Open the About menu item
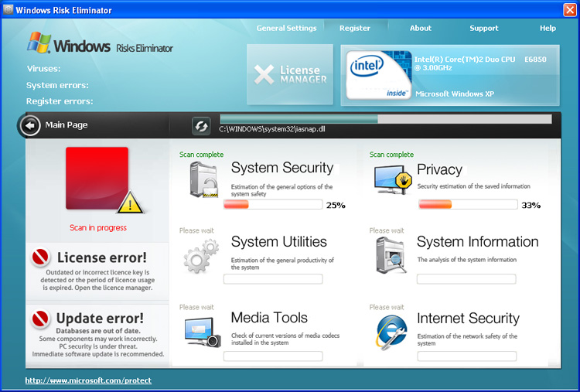Viewport: 580px width, 392px height. click(420, 28)
